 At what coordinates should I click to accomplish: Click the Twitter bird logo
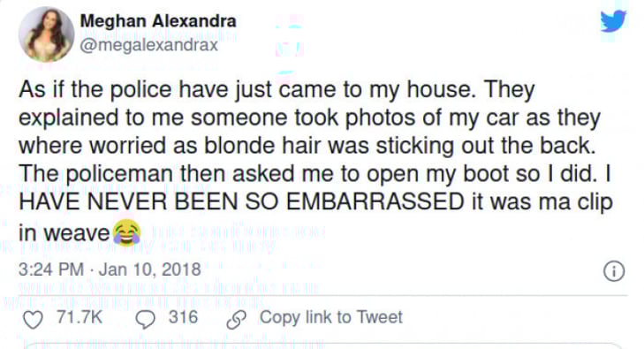[613, 20]
